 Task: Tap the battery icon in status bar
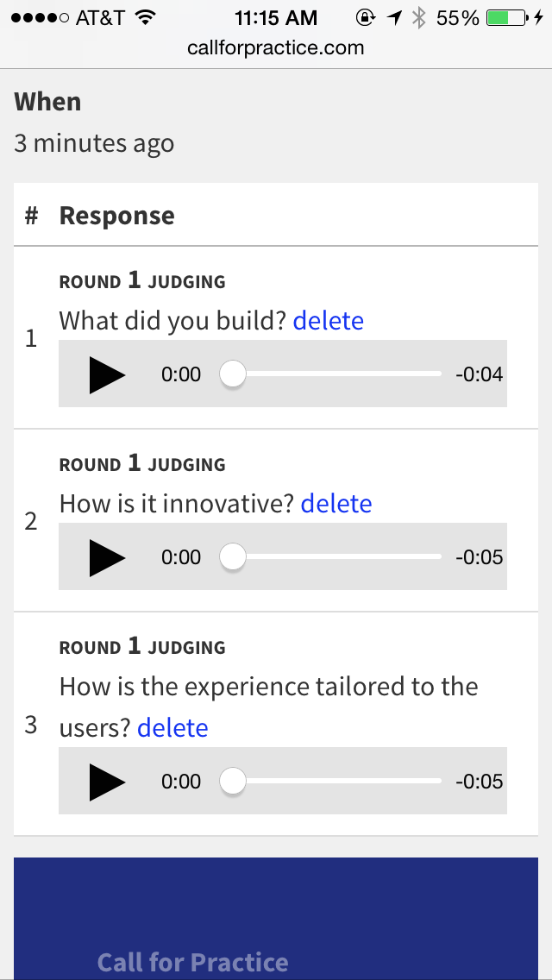(x=506, y=17)
